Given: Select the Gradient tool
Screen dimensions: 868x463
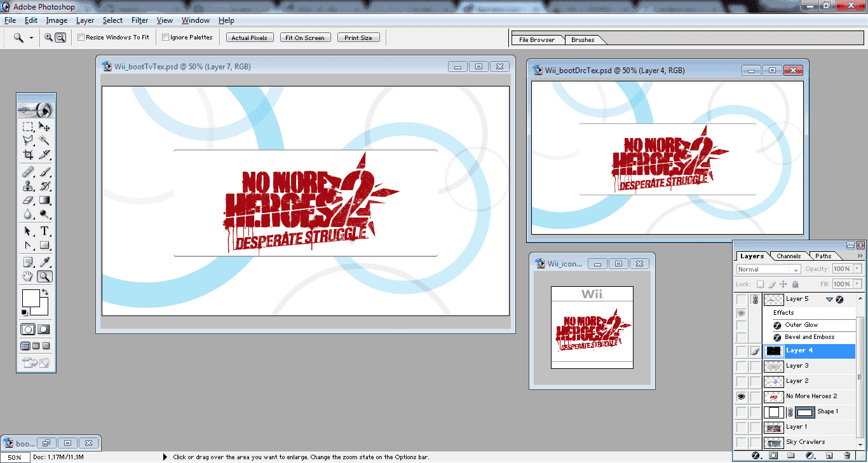Looking at the screenshot, I should tap(44, 200).
